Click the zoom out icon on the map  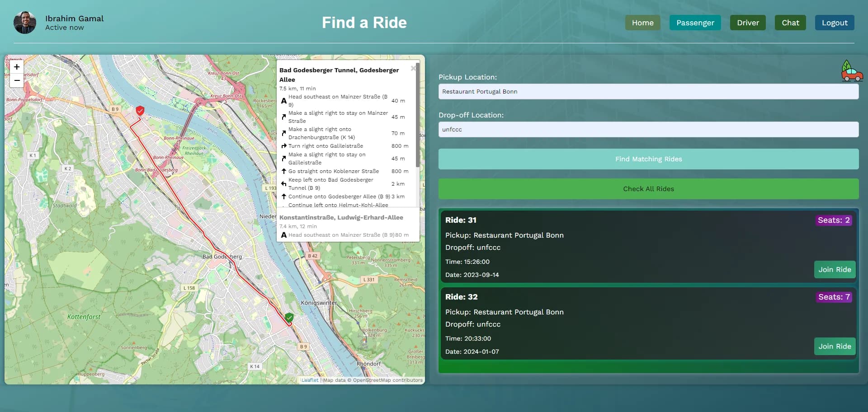coord(16,80)
